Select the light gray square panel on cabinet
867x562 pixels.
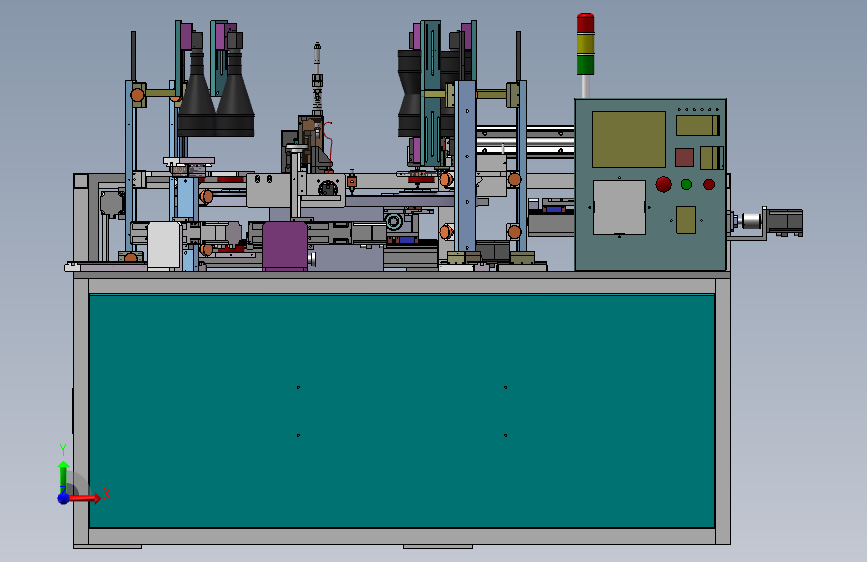coord(619,207)
